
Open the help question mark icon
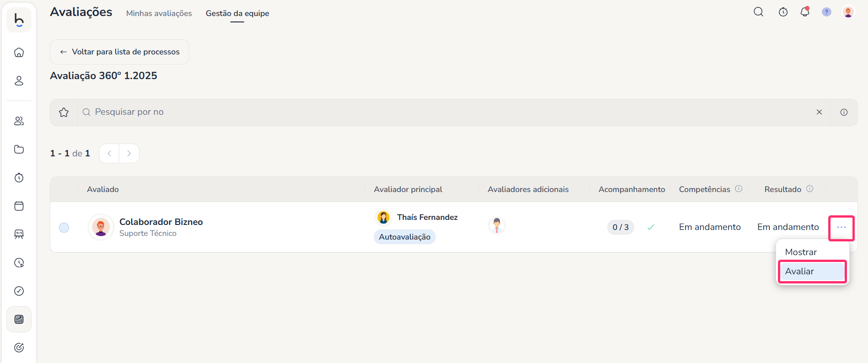tap(826, 12)
